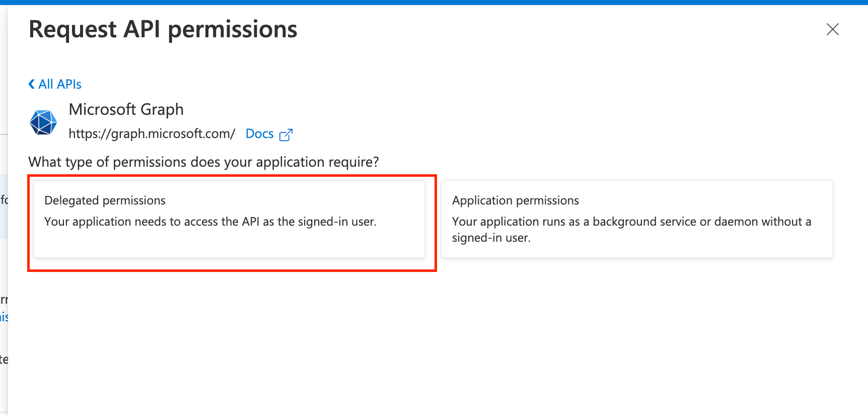The width and height of the screenshot is (868, 415).
Task: Click the https://graph.microsoft.com/ URL text
Action: pos(152,134)
